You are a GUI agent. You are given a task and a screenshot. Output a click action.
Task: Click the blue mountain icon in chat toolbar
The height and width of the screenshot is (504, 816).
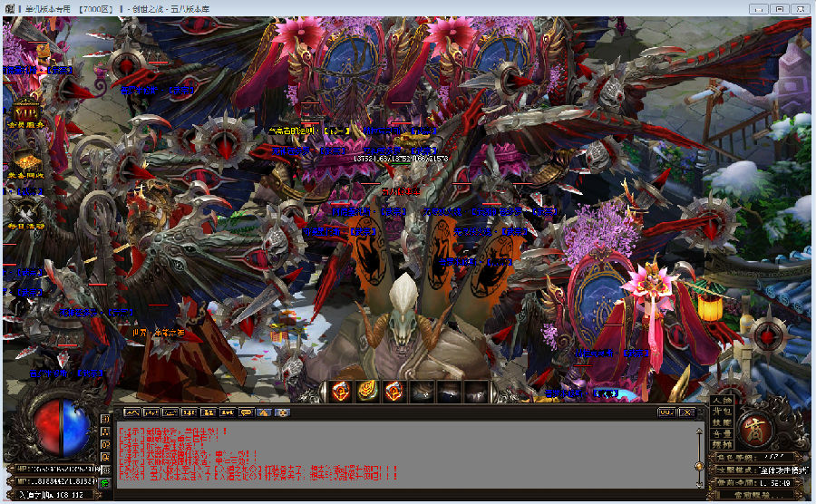point(265,412)
